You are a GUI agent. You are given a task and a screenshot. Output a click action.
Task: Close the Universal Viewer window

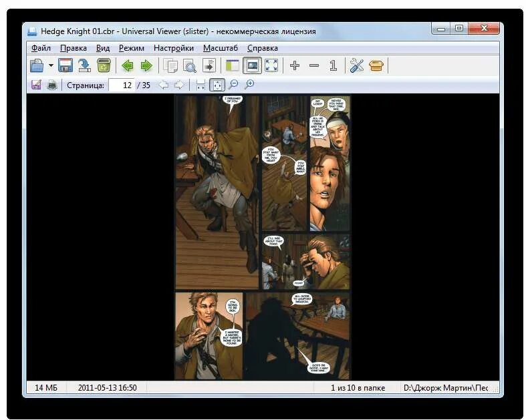[484, 29]
